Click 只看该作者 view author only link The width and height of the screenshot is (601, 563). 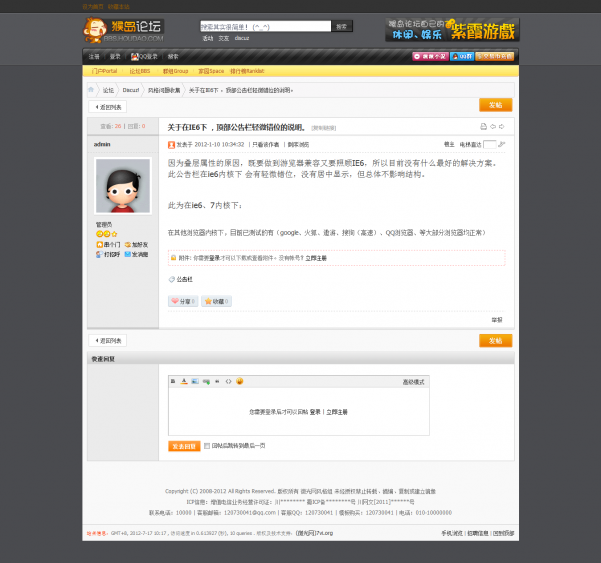(x=266, y=144)
